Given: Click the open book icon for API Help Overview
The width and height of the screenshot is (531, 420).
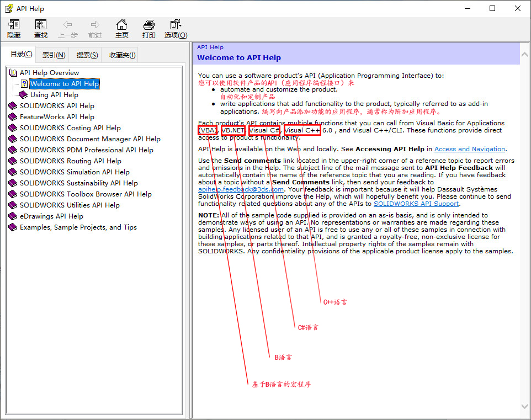Looking at the screenshot, I should tap(13, 73).
